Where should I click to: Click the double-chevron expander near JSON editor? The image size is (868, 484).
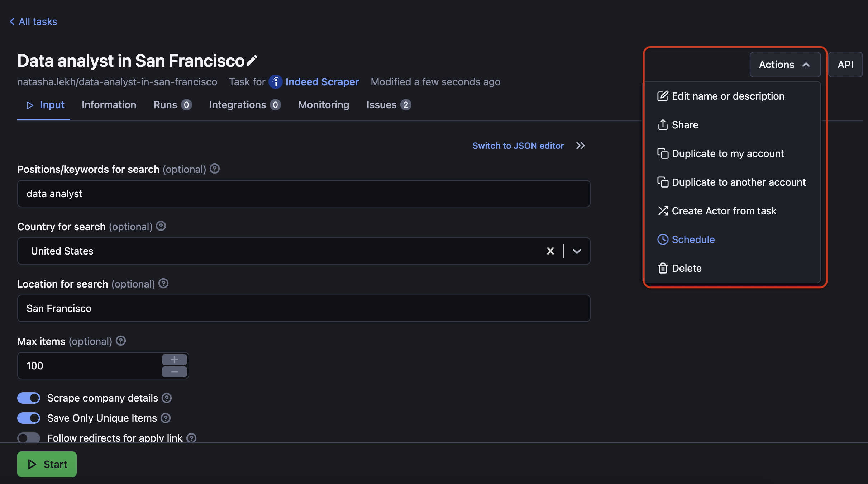tap(580, 146)
